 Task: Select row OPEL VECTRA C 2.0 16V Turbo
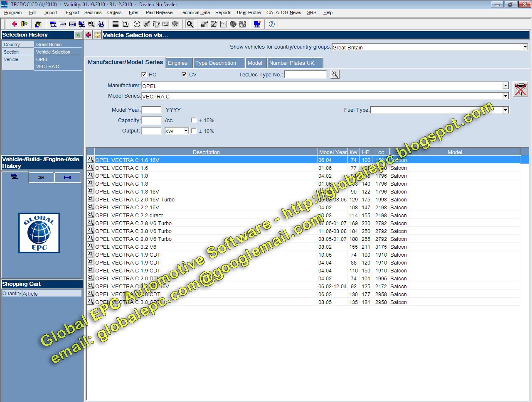[x=303, y=199]
